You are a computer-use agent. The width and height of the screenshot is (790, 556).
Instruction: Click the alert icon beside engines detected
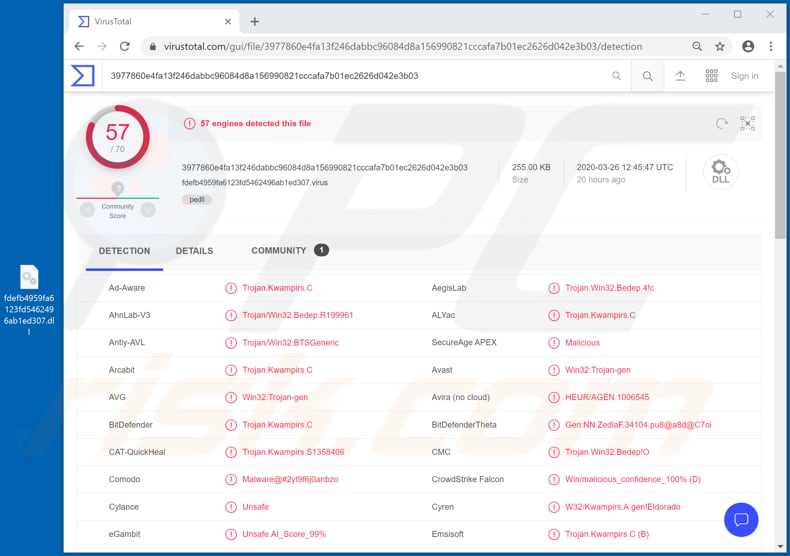189,123
